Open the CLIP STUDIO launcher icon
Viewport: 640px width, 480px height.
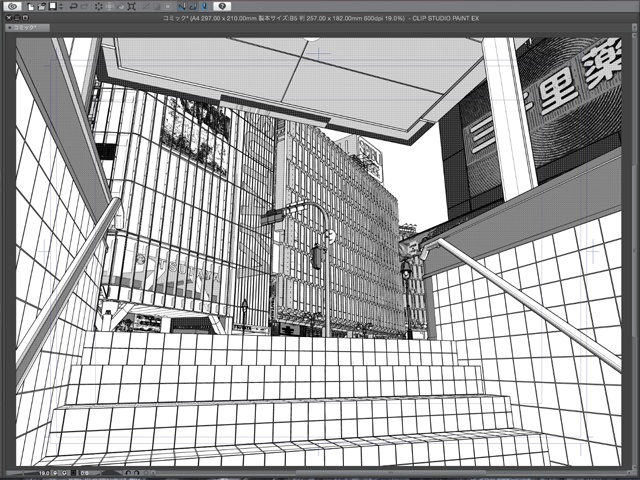point(13,7)
